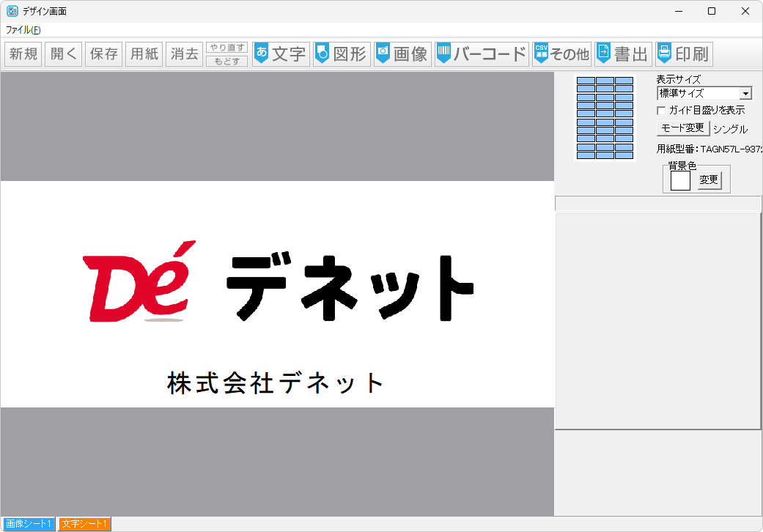The height and width of the screenshot is (532, 763).
Task: Export with the 書出 button
Action: (x=623, y=53)
